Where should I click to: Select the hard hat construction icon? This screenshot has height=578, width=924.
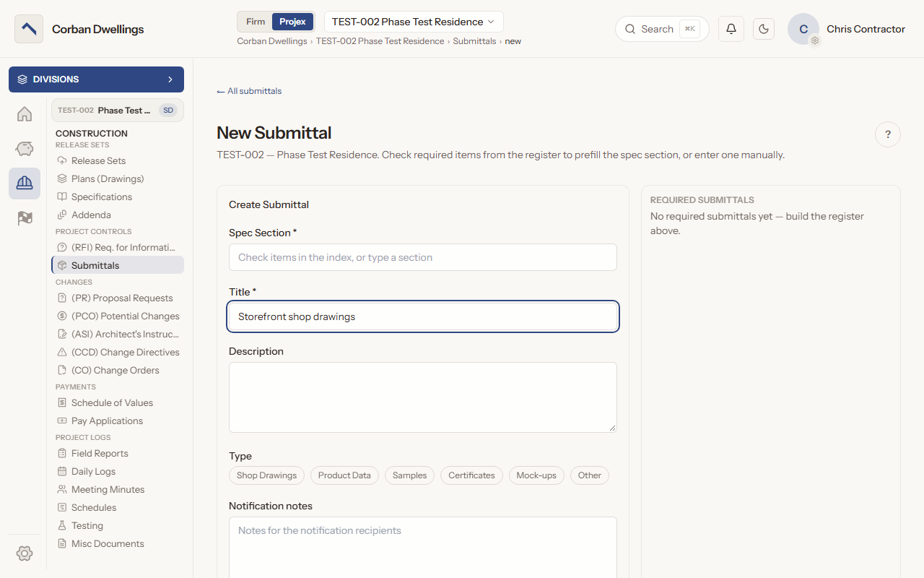(25, 184)
